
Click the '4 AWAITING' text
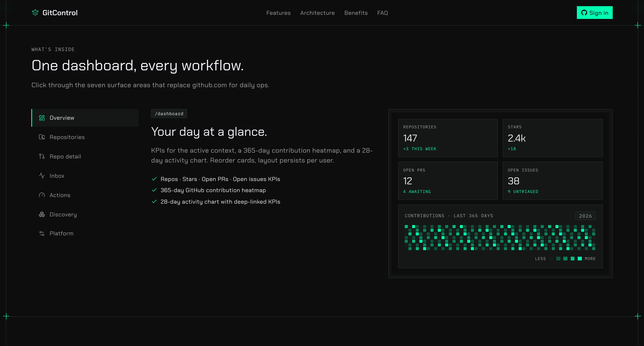[x=417, y=192]
